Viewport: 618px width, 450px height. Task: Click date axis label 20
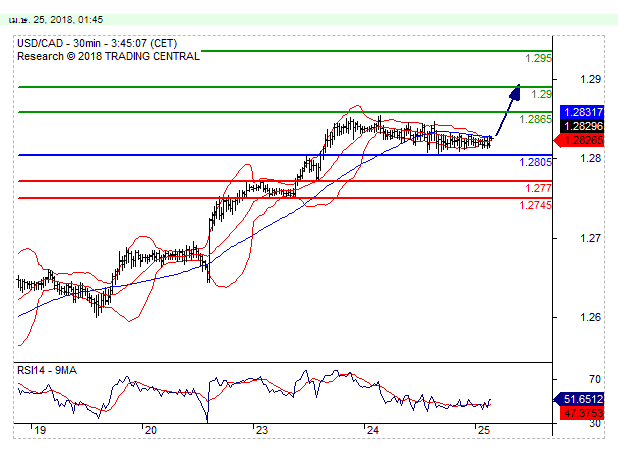coord(151,430)
